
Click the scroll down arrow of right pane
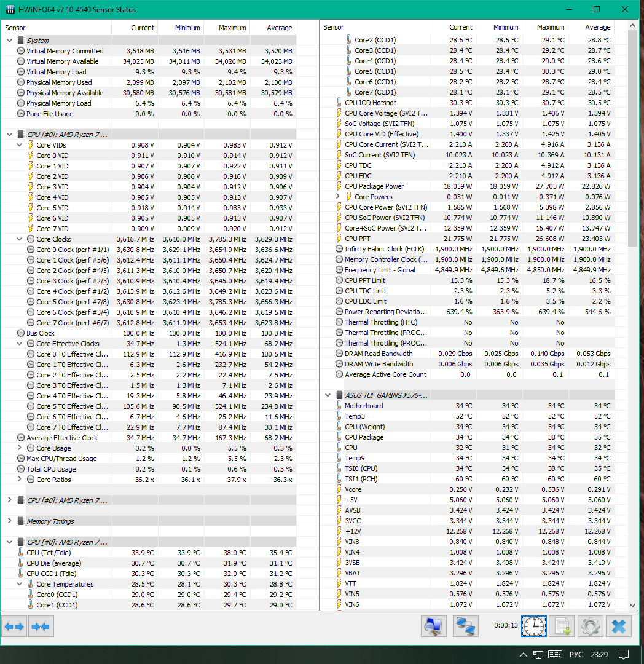tap(632, 606)
